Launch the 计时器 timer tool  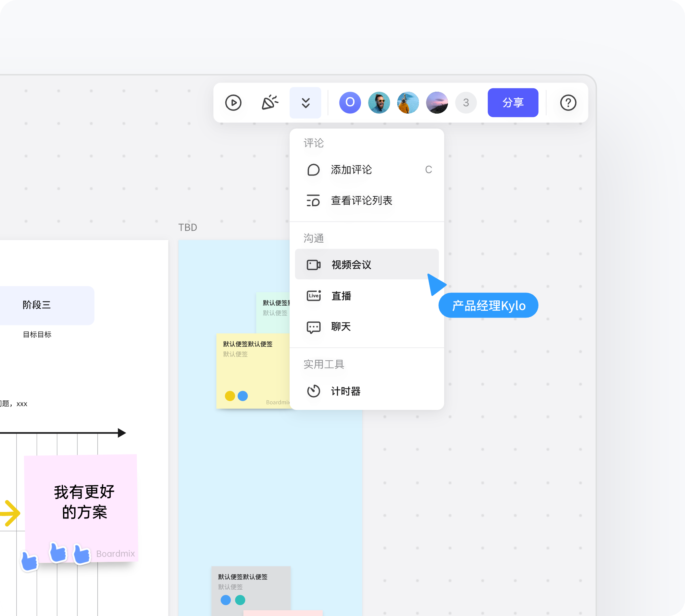(367, 391)
